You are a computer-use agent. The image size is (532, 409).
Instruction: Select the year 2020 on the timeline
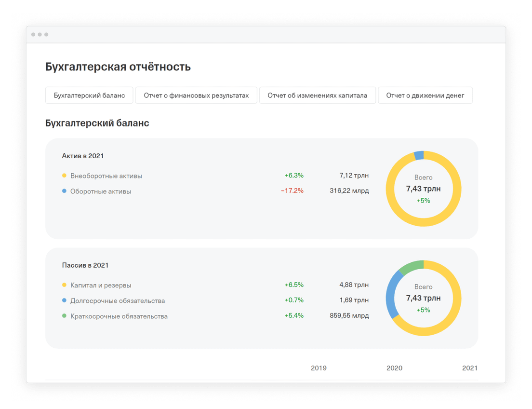(x=395, y=368)
